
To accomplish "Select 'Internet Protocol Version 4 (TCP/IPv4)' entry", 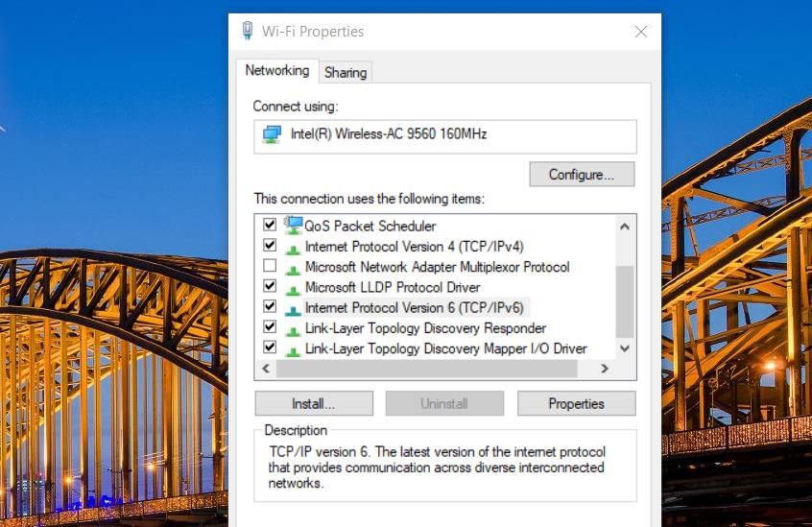I will click(415, 247).
